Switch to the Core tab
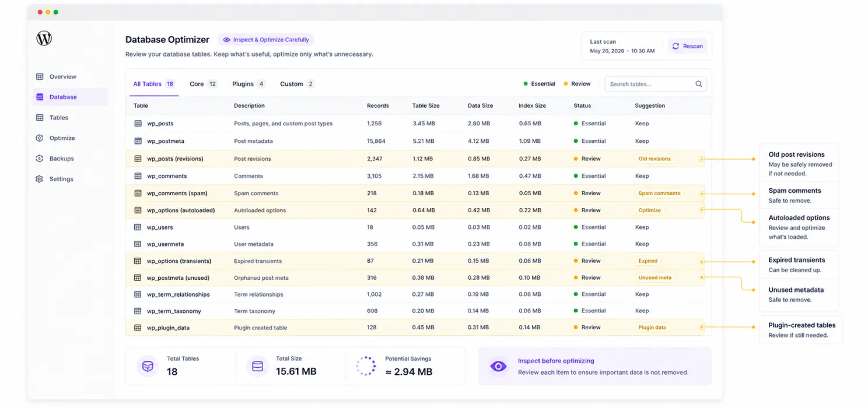This screenshot has height=408, width=868. coord(203,84)
